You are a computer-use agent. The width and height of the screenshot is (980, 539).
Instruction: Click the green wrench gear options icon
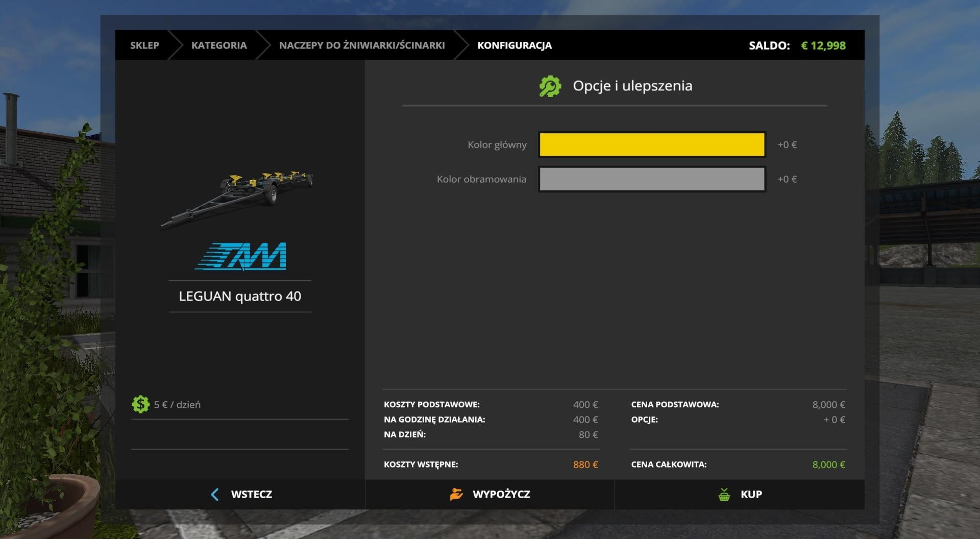coord(550,86)
